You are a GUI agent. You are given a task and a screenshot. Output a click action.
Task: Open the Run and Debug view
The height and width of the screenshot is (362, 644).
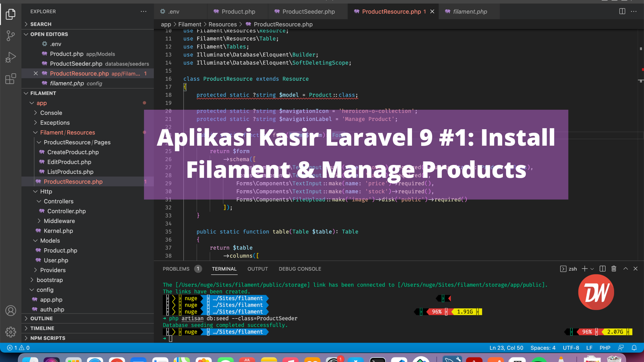coord(10,57)
